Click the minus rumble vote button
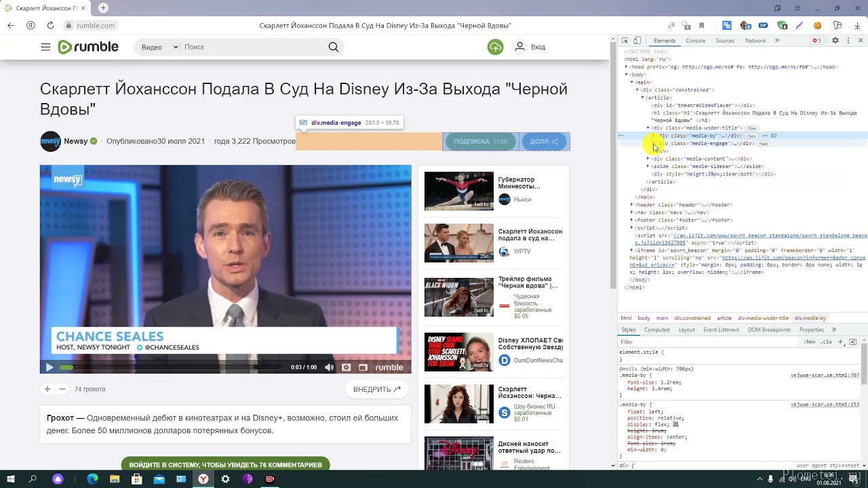868x488 pixels. (62, 389)
